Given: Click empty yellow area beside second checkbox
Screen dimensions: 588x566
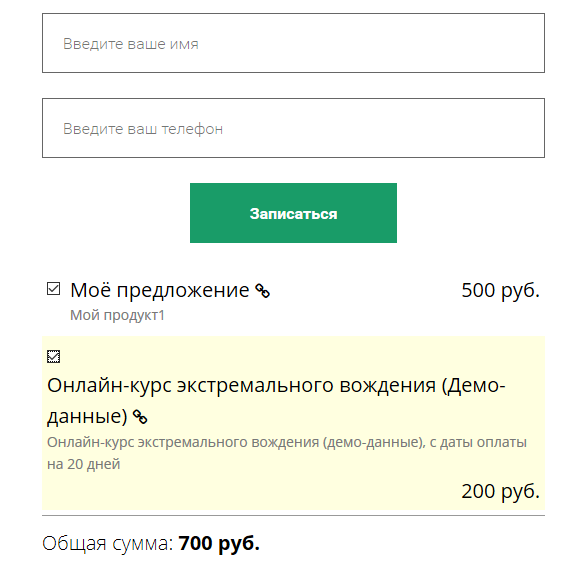Looking at the screenshot, I should [x=300, y=356].
